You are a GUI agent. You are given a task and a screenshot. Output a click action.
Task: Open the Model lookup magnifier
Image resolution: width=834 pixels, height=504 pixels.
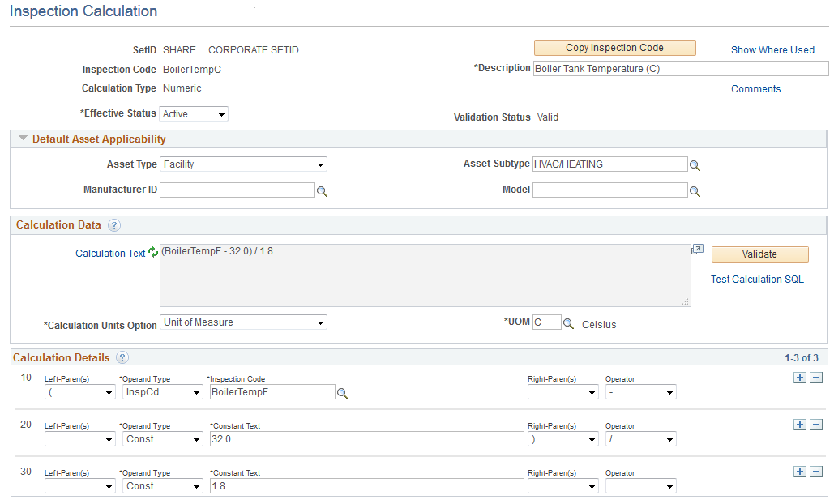pyautogui.click(x=695, y=190)
